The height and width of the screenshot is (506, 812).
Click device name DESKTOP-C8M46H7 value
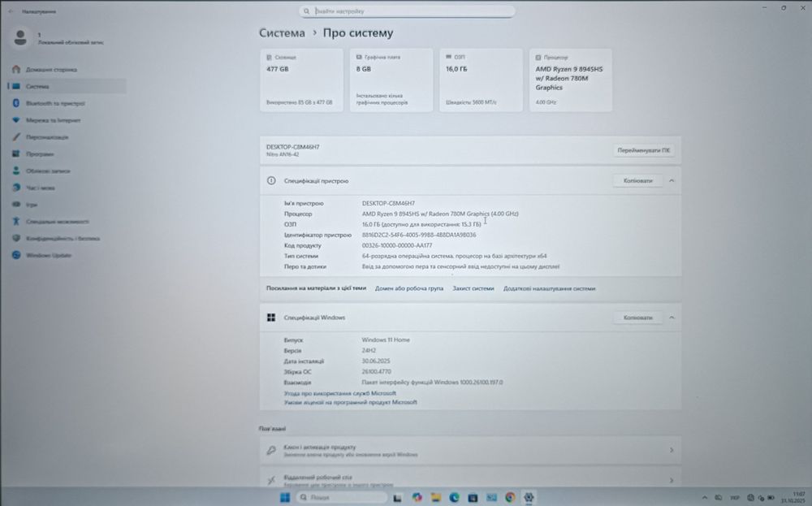pos(388,203)
